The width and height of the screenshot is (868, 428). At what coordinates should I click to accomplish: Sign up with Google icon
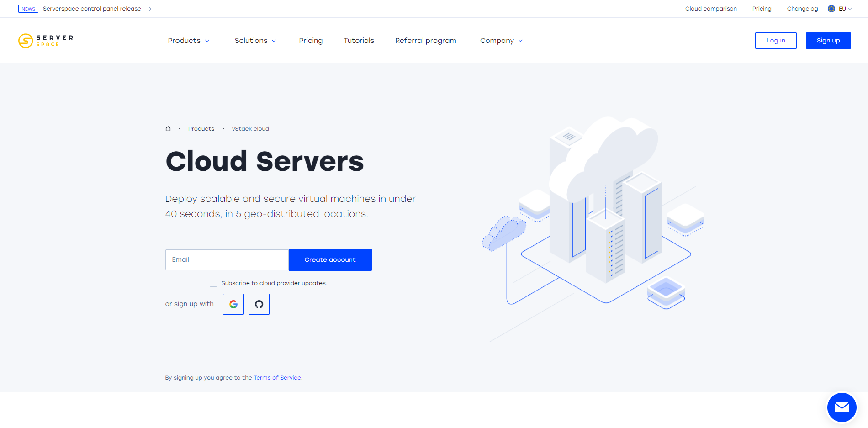(x=233, y=304)
